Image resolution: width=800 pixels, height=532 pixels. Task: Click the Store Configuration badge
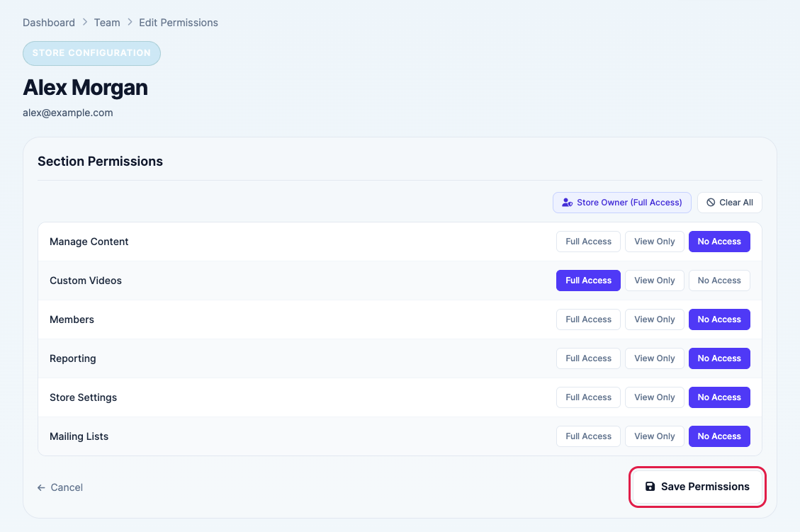(x=92, y=53)
